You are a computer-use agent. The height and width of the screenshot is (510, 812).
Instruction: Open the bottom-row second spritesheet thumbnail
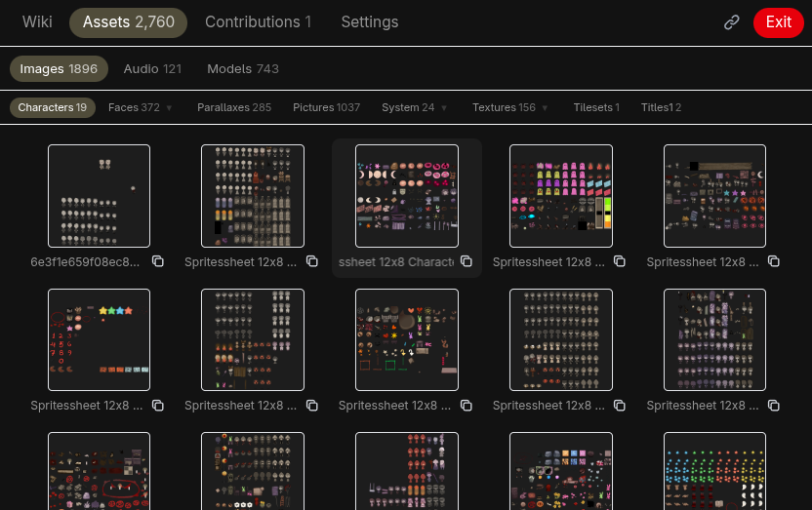click(253, 471)
